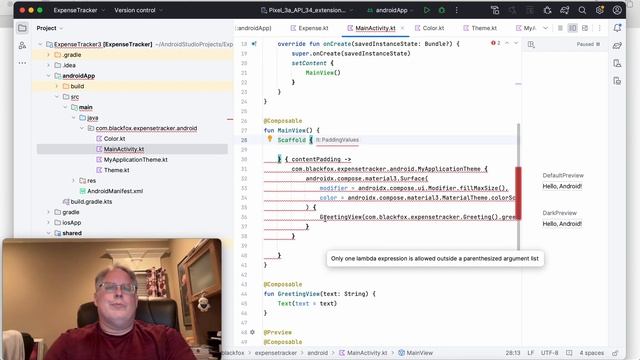This screenshot has width=640, height=360.
Task: Click the bug attach debugger icon
Action: 547,10
